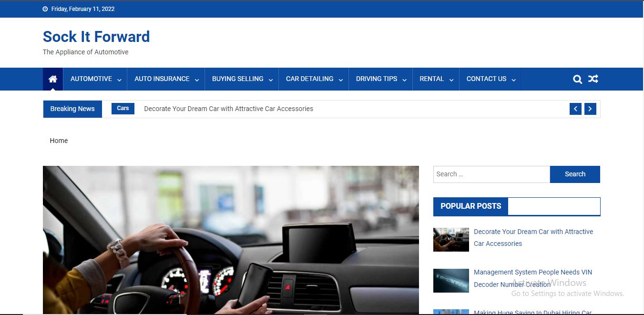
Task: Open the CAR DETAILING menu item
Action: (310, 79)
